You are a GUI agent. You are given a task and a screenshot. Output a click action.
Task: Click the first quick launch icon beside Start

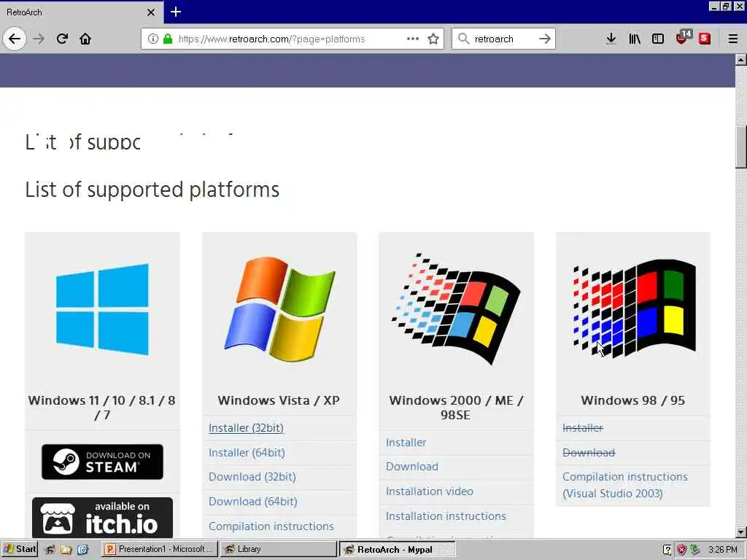[x=50, y=550]
